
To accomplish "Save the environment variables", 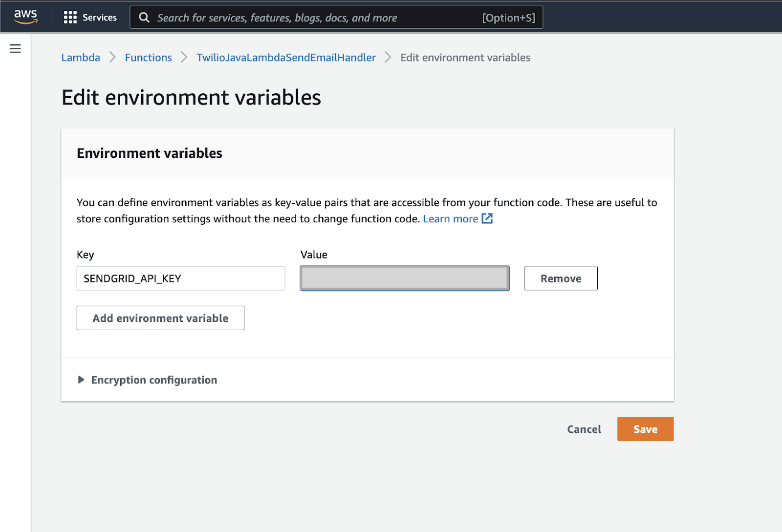I will point(645,429).
